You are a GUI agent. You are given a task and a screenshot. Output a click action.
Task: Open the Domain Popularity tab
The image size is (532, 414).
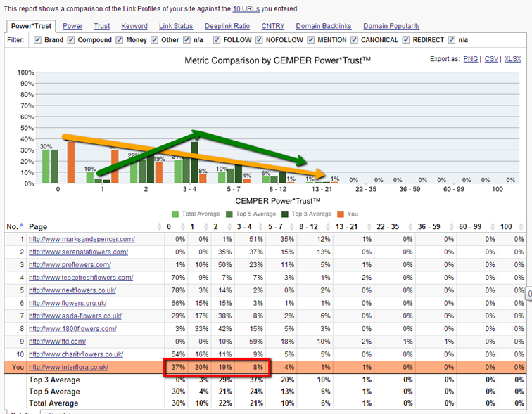pos(391,26)
